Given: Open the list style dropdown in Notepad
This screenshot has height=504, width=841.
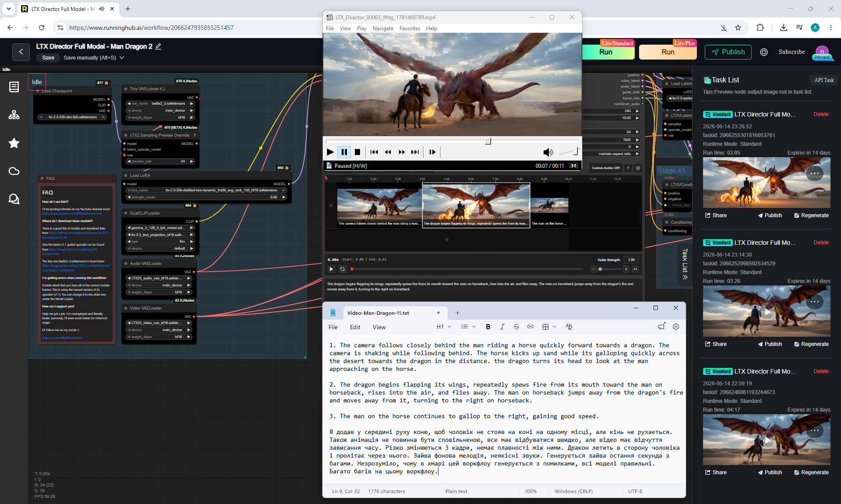Looking at the screenshot, I should (x=468, y=327).
